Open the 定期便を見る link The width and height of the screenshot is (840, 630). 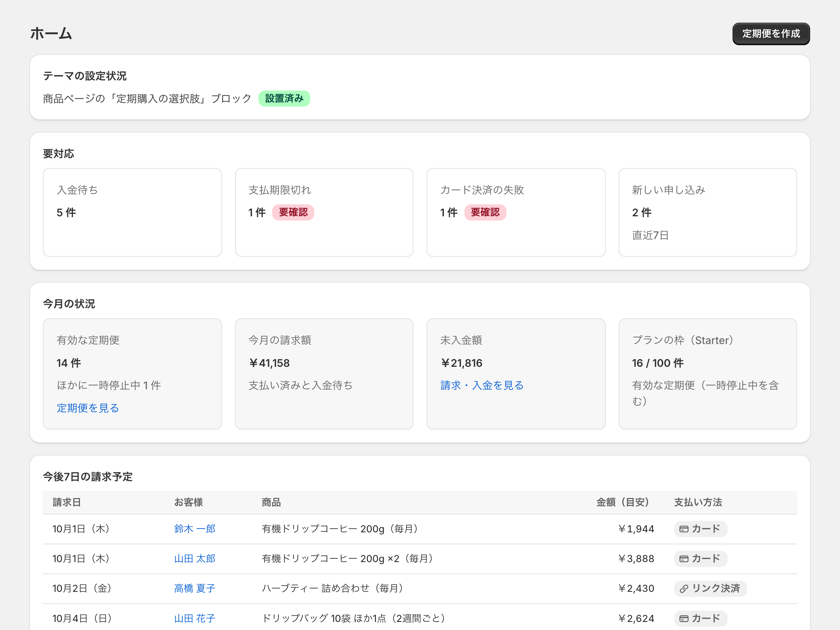(88, 408)
